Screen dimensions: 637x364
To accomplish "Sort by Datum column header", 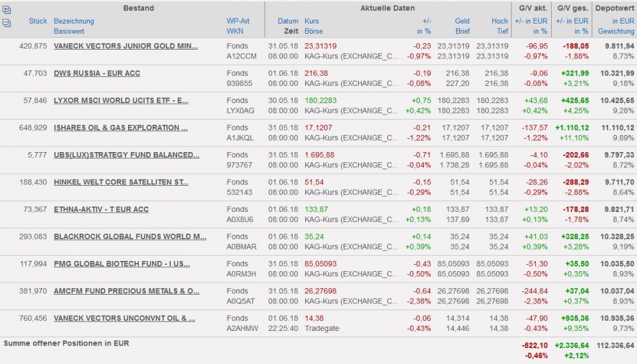I will pyautogui.click(x=288, y=21).
